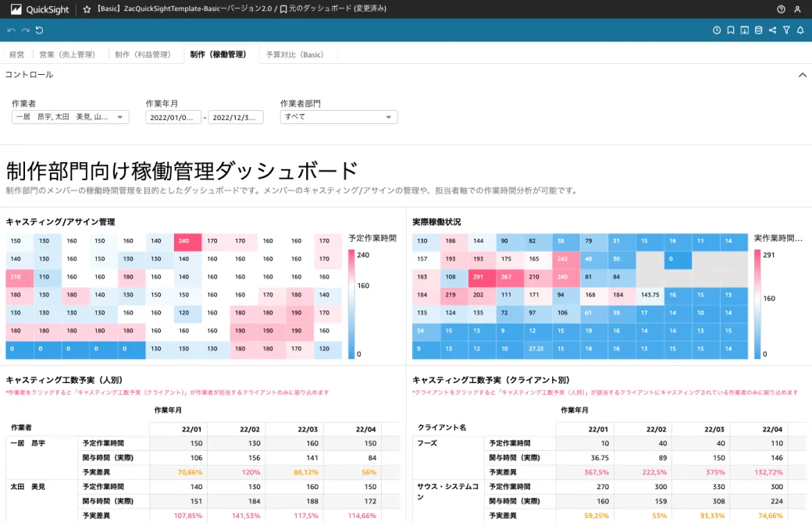Screen dimensions: 812x522
Task: Click the start date field 2022/01/0...
Action: 173,118
